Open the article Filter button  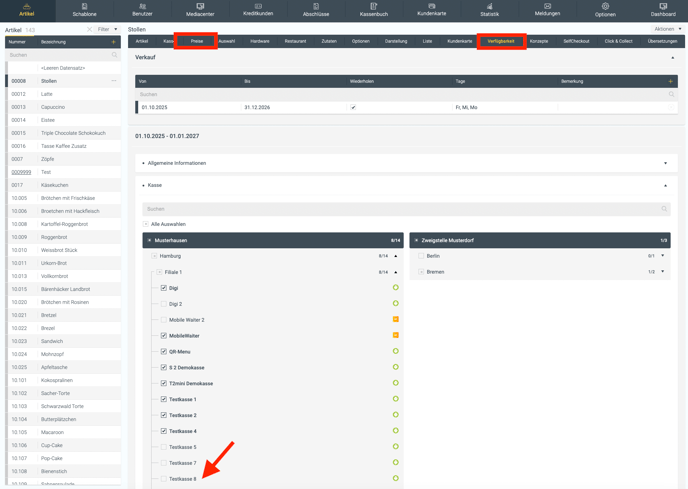pos(106,30)
